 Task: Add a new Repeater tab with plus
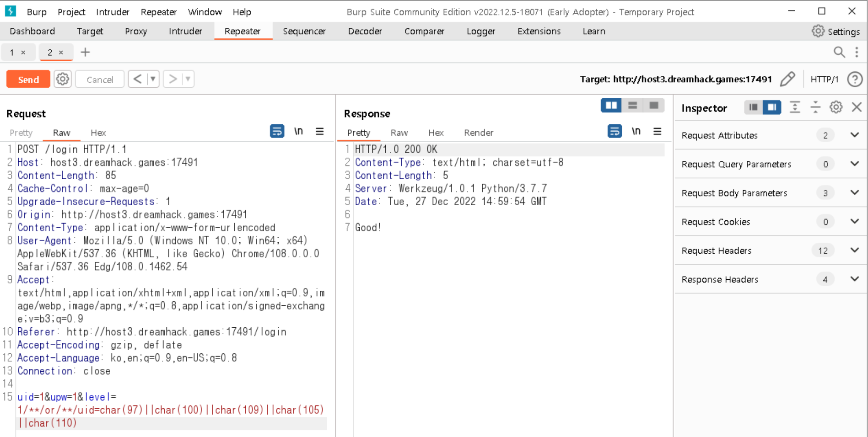[85, 52]
